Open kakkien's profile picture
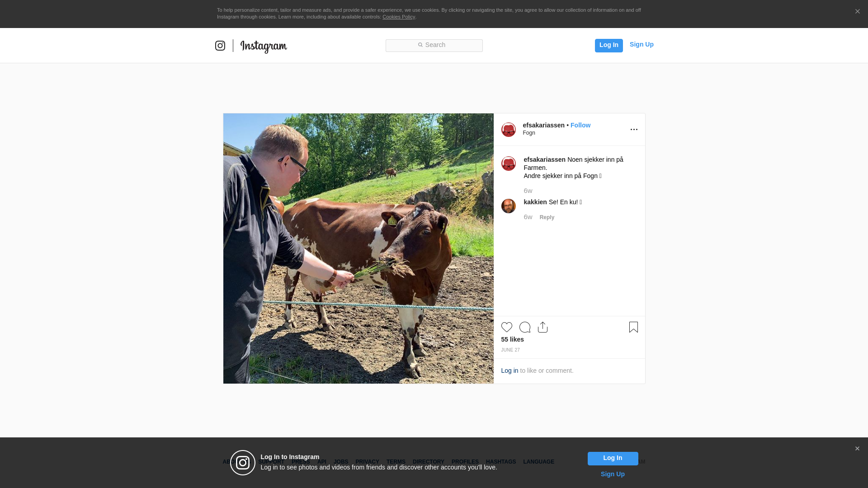 (509, 206)
